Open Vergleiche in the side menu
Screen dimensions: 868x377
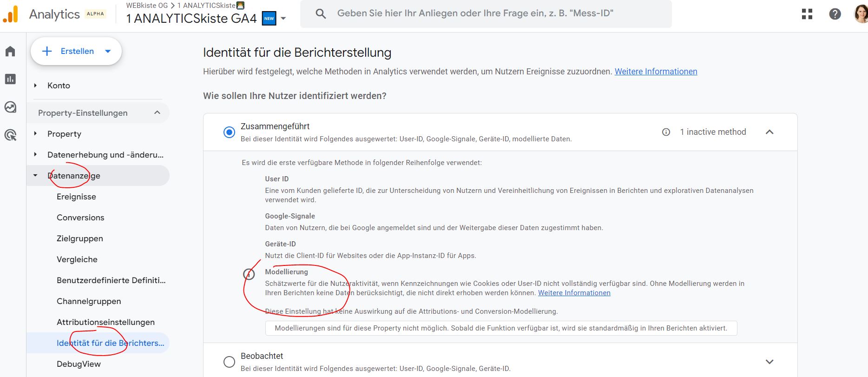pyautogui.click(x=77, y=259)
